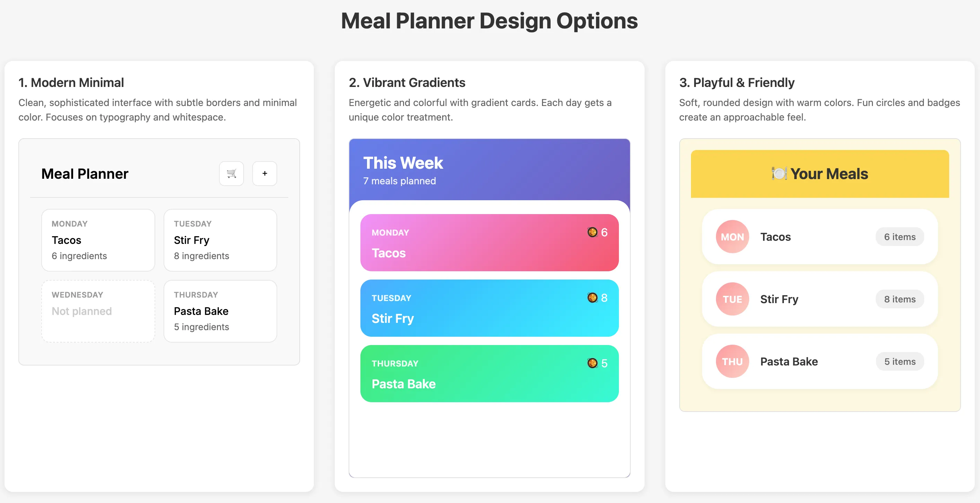The height and width of the screenshot is (503, 980).
Task: Open the Tacos gradient card under This Week
Action: click(489, 242)
